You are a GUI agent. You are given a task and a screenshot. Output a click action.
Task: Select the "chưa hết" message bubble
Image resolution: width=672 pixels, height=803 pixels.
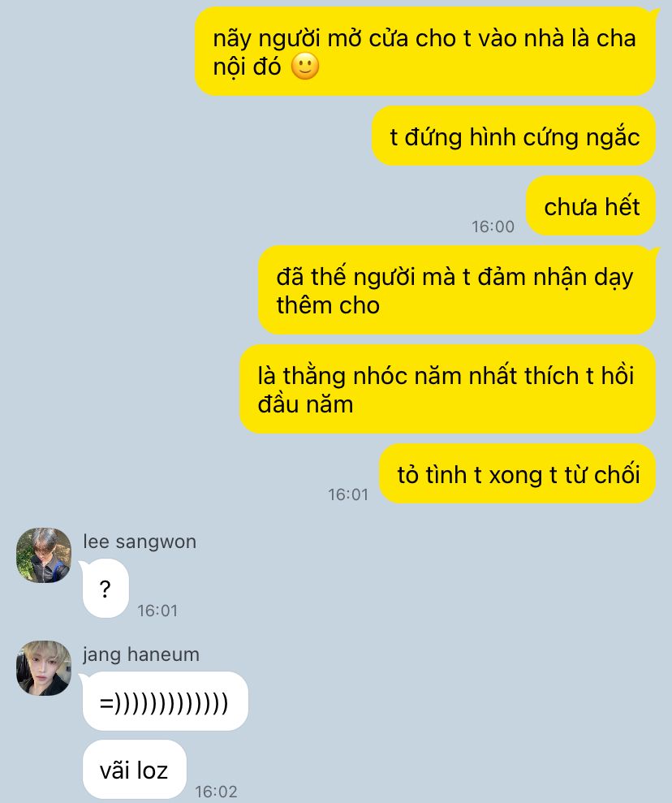click(591, 206)
